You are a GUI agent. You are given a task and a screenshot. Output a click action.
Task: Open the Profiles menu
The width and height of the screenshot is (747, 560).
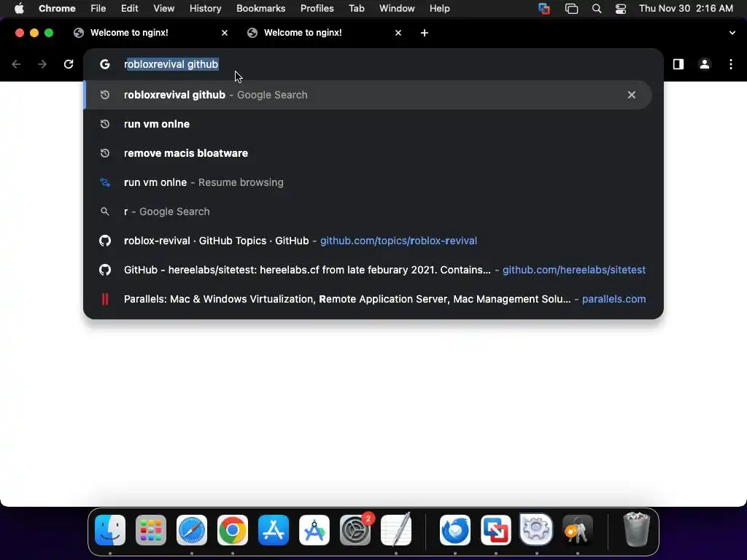point(317,9)
